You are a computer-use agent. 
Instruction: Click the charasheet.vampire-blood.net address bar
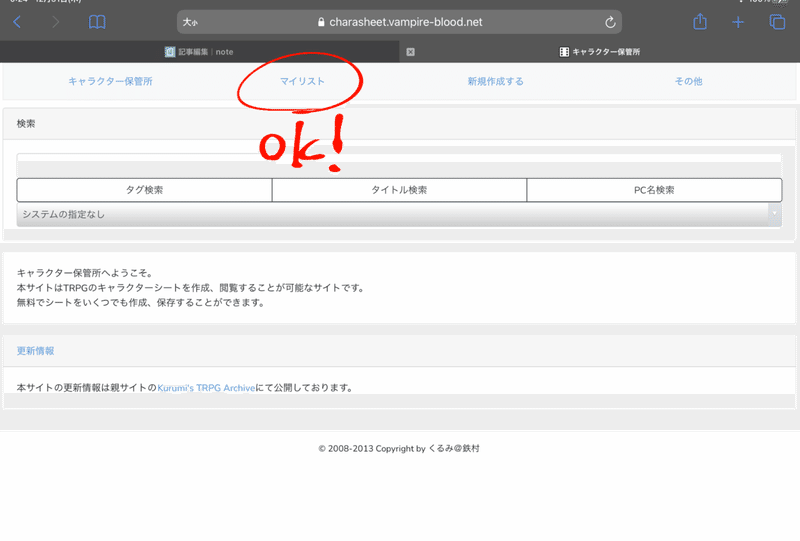click(x=399, y=22)
